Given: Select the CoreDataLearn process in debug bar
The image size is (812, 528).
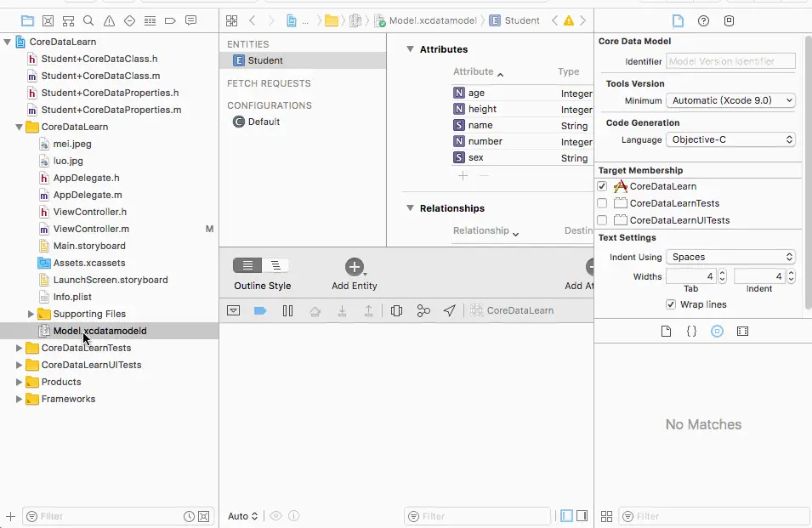Looking at the screenshot, I should tap(512, 310).
